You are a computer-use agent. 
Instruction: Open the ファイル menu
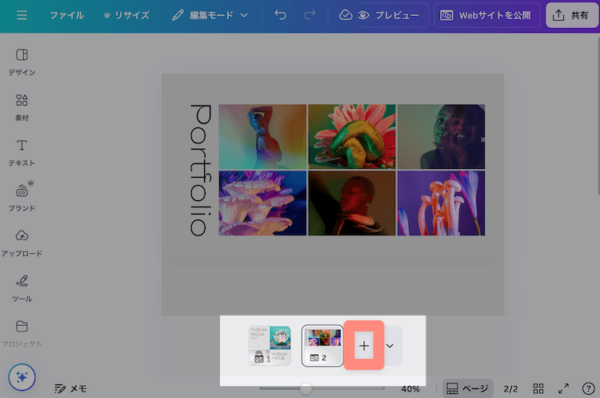tap(67, 15)
